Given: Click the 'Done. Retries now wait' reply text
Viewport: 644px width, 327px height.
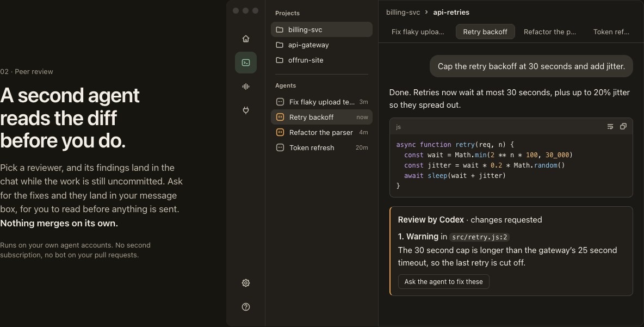Looking at the screenshot, I should click(x=509, y=98).
